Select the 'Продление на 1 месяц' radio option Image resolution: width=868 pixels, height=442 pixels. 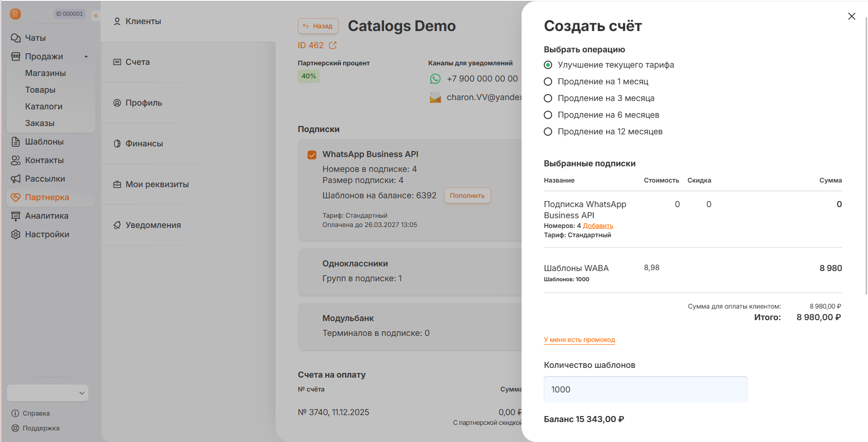tap(548, 82)
